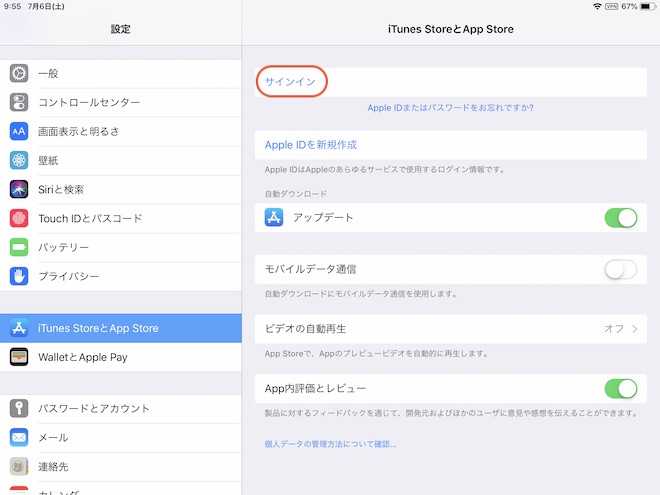Open 画面表示と明るさ settings
Image resolution: width=660 pixels, height=495 pixels.
point(121,131)
